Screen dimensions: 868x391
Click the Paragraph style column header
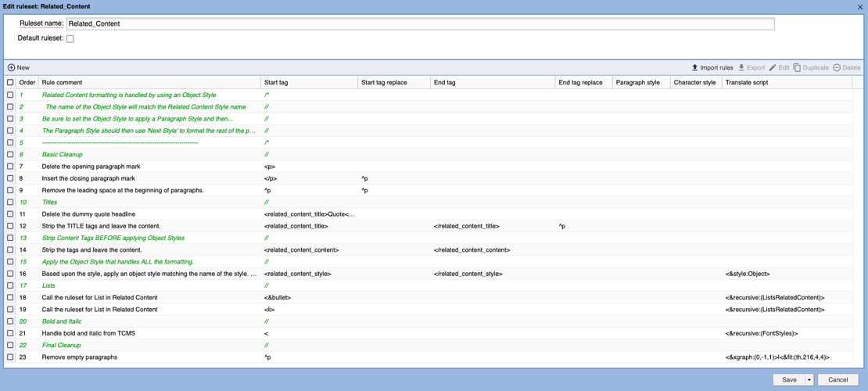[640, 82]
